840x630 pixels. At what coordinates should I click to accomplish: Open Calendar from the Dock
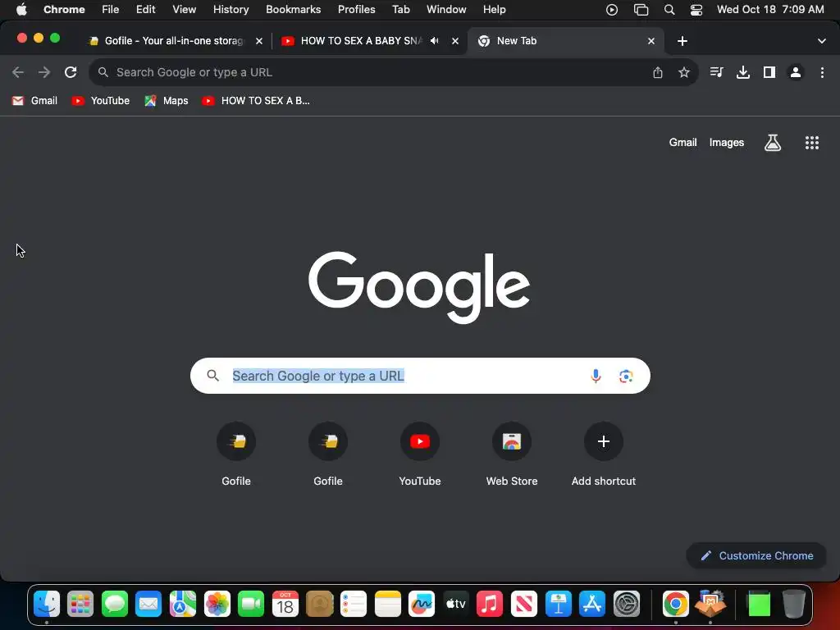[285, 605]
